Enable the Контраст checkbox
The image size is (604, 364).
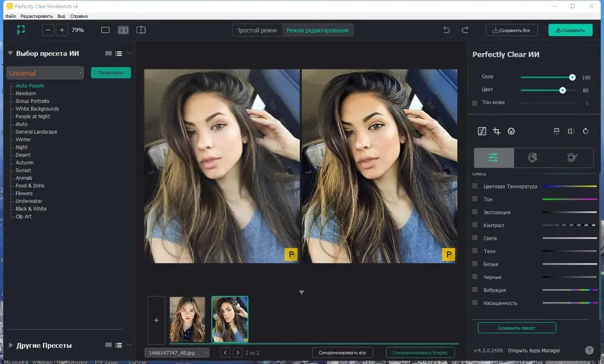[x=475, y=225]
